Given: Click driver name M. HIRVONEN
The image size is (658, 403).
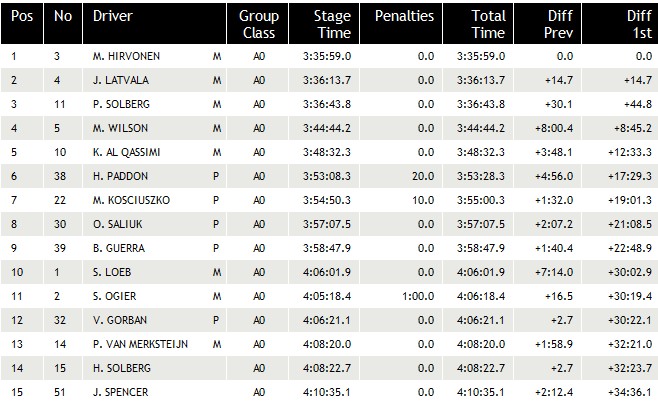Looking at the screenshot, I should click(x=126, y=56).
